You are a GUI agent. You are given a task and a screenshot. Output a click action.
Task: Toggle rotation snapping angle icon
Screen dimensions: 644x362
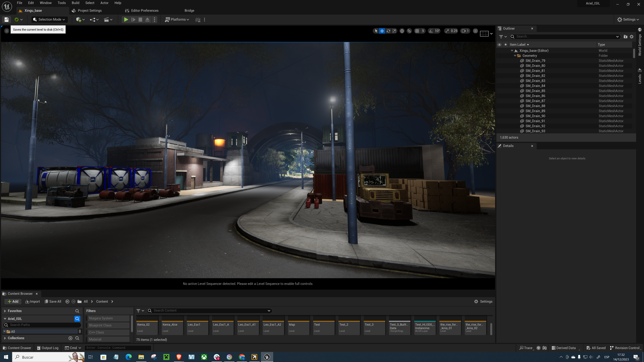point(431,31)
